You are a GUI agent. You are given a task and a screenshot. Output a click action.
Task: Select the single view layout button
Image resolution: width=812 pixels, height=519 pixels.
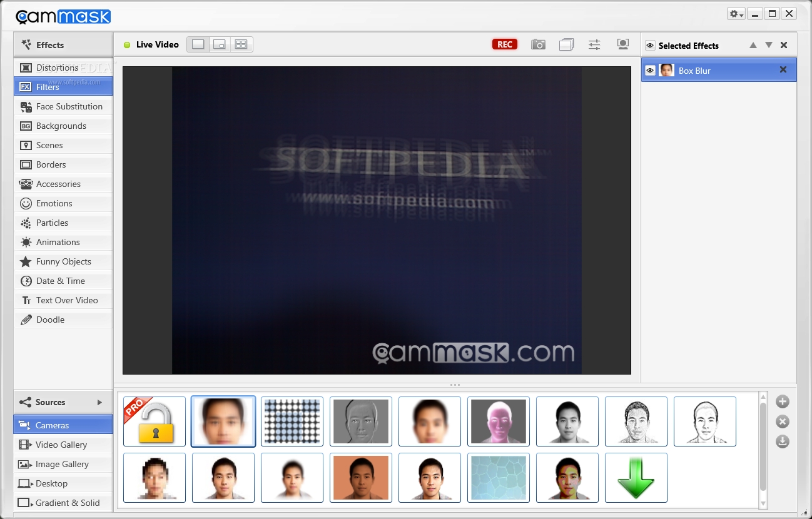pyautogui.click(x=198, y=44)
